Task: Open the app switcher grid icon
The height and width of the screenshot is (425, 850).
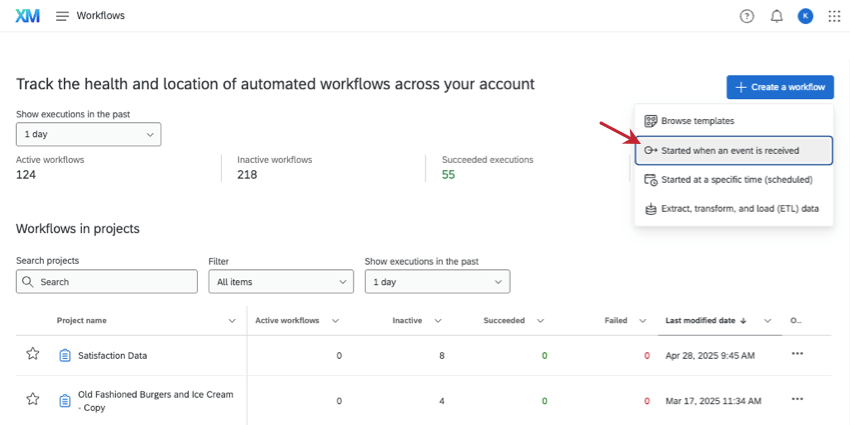Action: (x=834, y=16)
